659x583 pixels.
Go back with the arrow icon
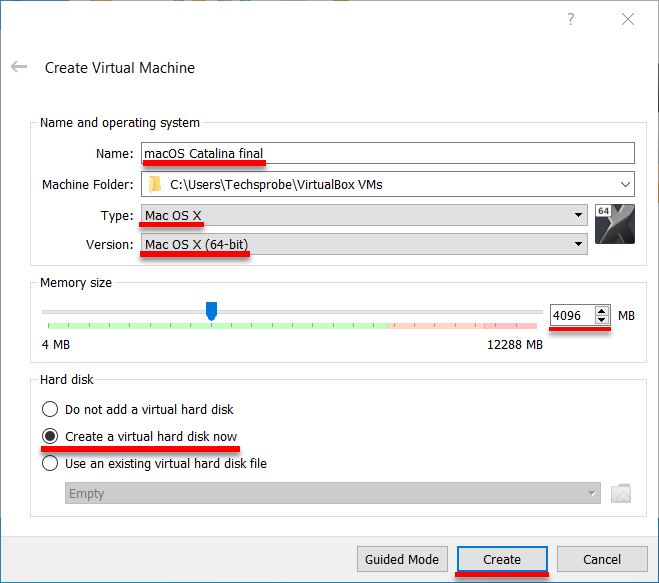tap(19, 67)
